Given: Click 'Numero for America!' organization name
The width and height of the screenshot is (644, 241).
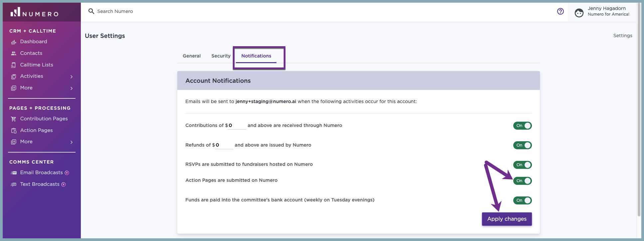Looking at the screenshot, I should point(608,14).
